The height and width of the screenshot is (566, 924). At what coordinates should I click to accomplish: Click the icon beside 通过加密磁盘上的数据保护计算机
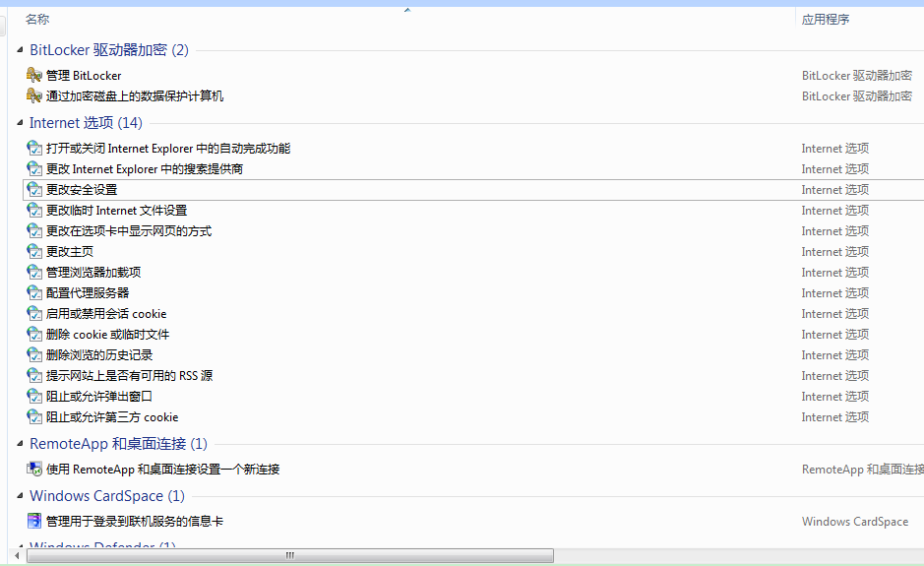(34, 95)
